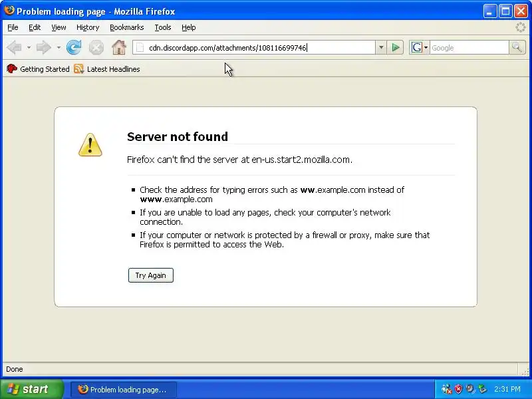
Task: Click the Latest Headlines feed icon
Action: [x=78, y=69]
